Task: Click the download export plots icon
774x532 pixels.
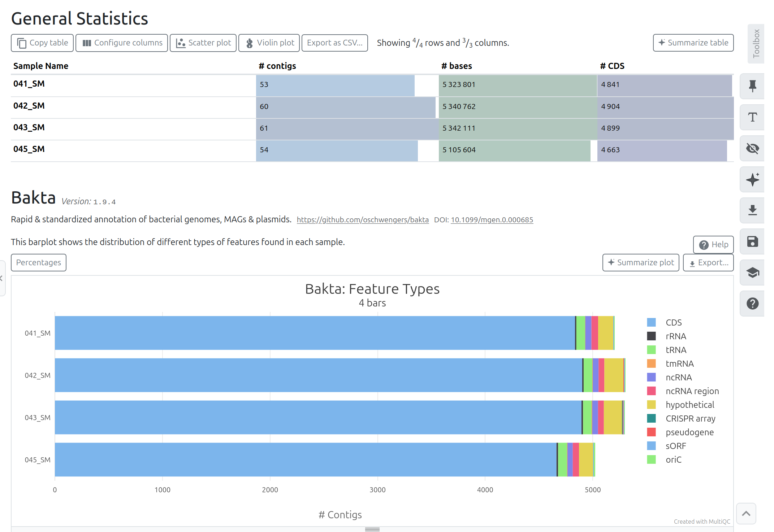Action: [x=752, y=210]
